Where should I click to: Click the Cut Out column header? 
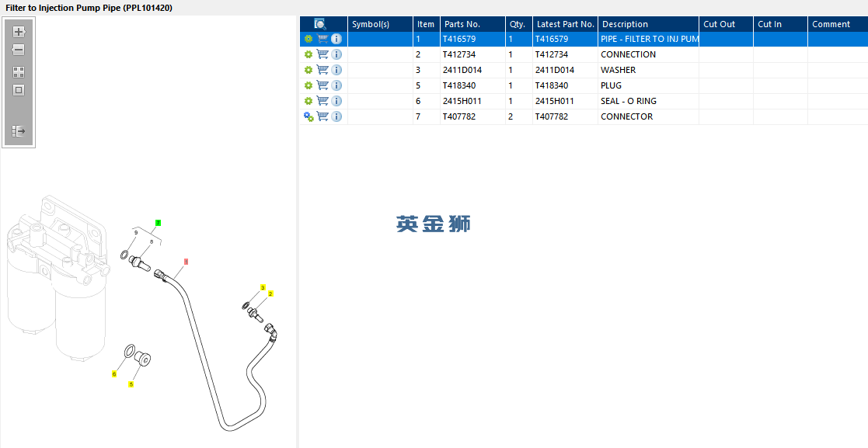click(x=726, y=24)
